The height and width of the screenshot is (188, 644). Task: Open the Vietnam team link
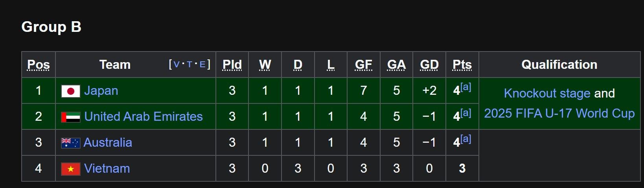107,169
